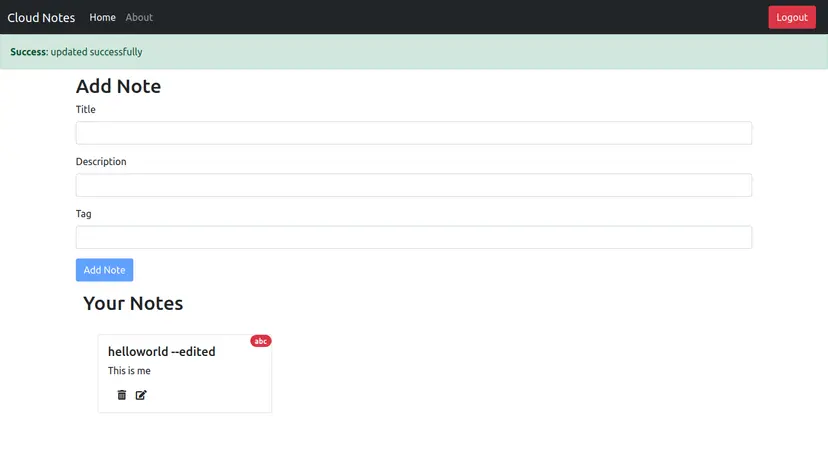
Task: Delete the helloworld note using trash icon
Action: coord(122,395)
